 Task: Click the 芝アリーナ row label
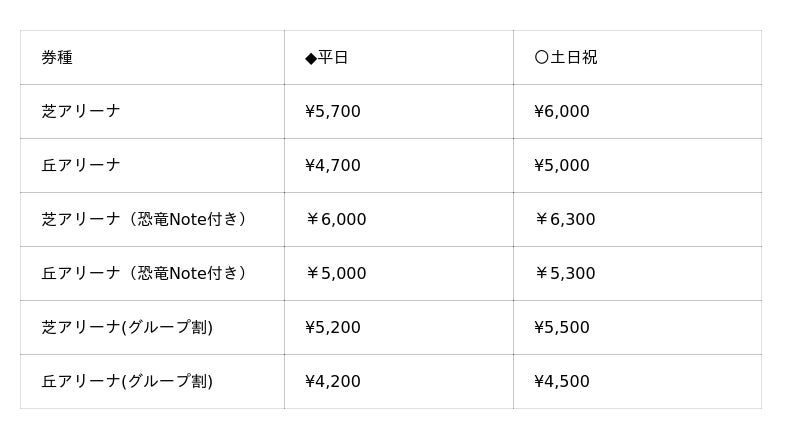[x=81, y=112]
